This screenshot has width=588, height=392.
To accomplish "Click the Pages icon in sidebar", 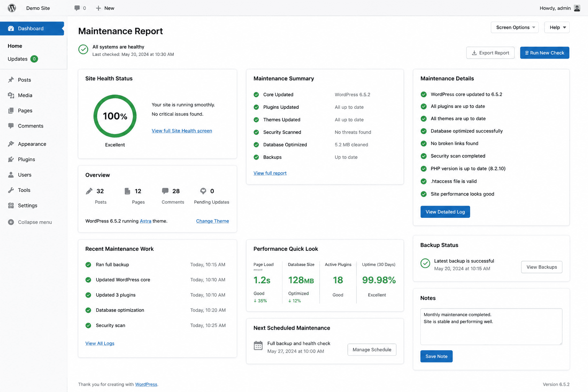I will 11,110.
